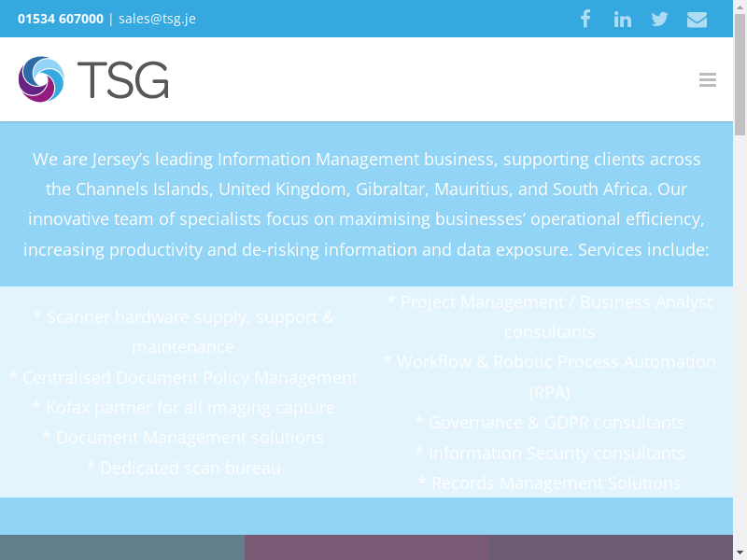The image size is (747, 560).
Task: Click Records Management Solutions item
Action: (550, 483)
